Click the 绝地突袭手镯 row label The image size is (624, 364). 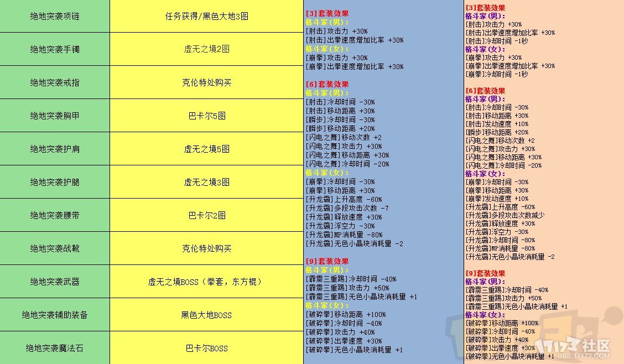55,49
